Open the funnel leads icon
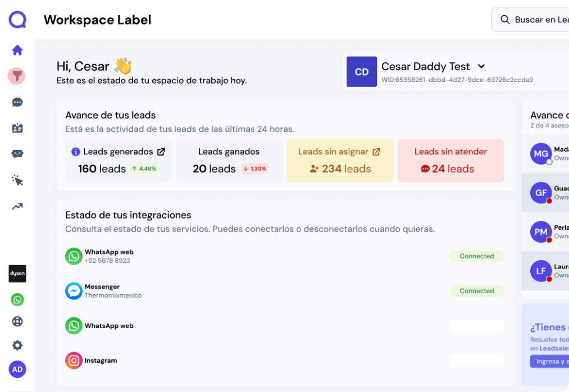Screen dimensions: 569x392 coord(17,76)
